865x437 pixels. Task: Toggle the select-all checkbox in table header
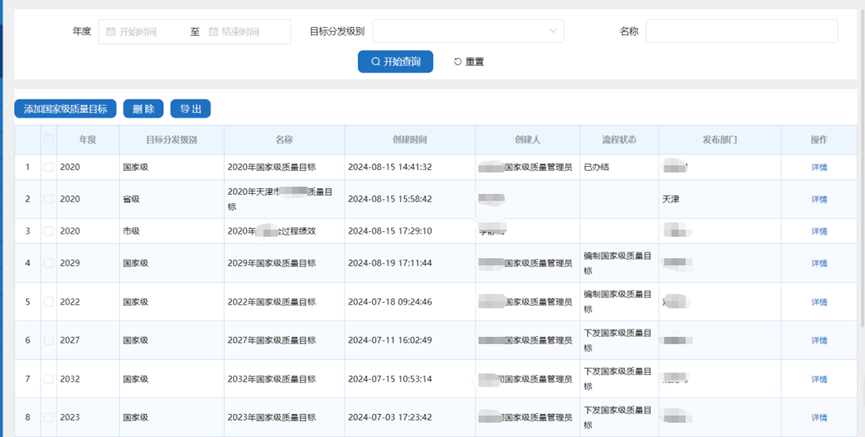coord(48,140)
